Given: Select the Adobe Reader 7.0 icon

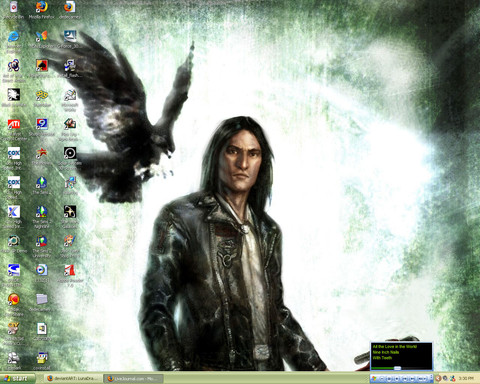Looking at the screenshot, I should (70, 270).
